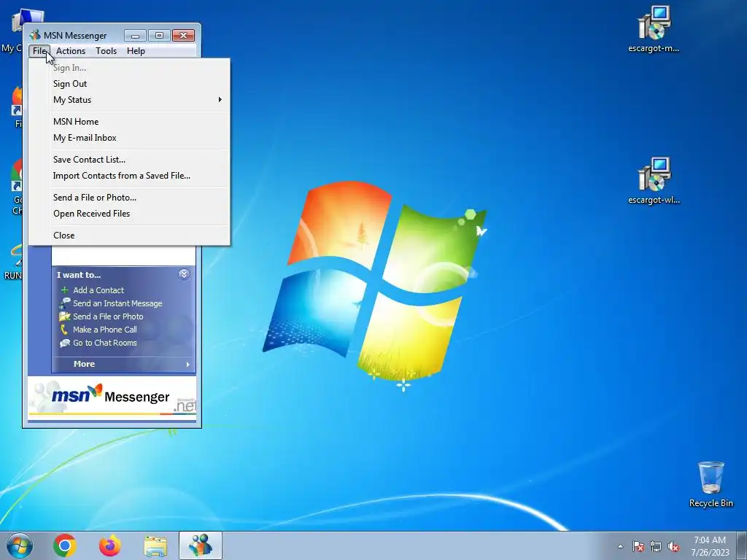The image size is (747, 560).
Task: Click the Add a Contact link
Action: (98, 290)
